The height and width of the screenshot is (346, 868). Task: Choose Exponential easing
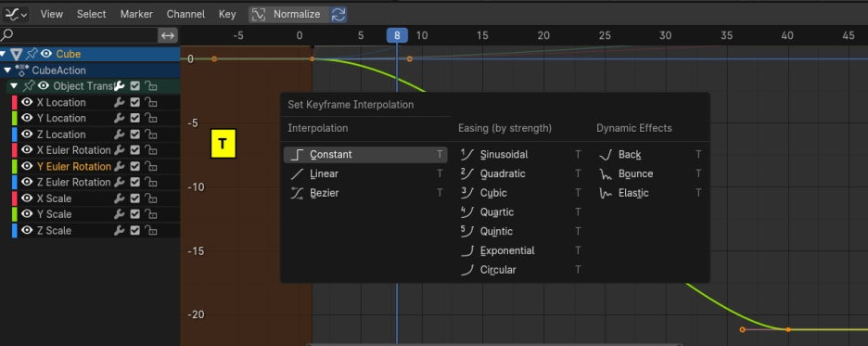pos(520,250)
